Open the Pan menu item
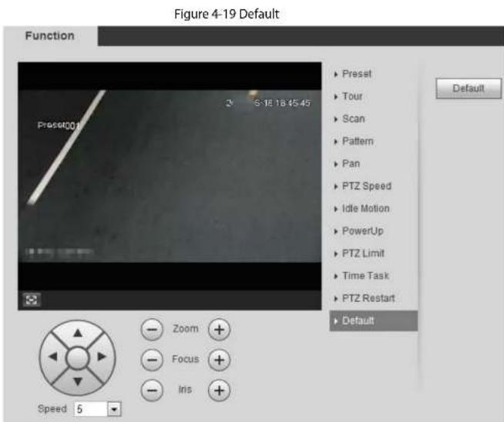504x422 pixels. click(351, 164)
